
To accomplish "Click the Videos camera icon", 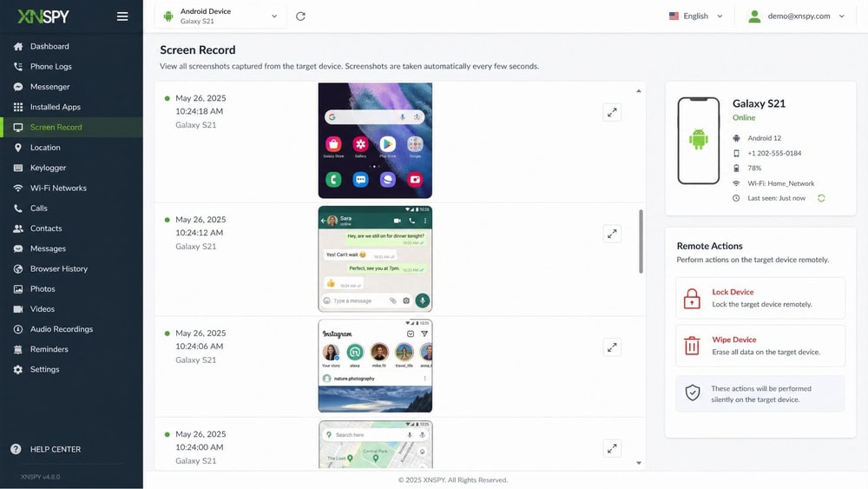I will pos(18,309).
